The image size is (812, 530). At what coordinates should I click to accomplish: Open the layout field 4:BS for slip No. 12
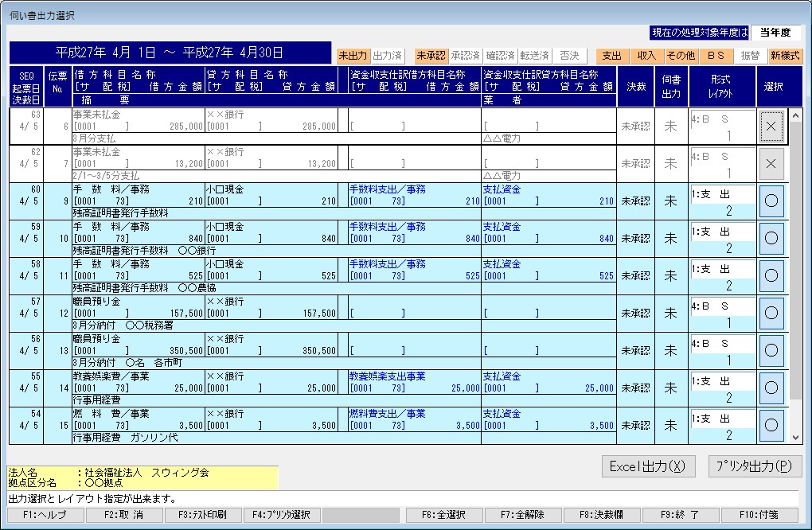tap(720, 306)
